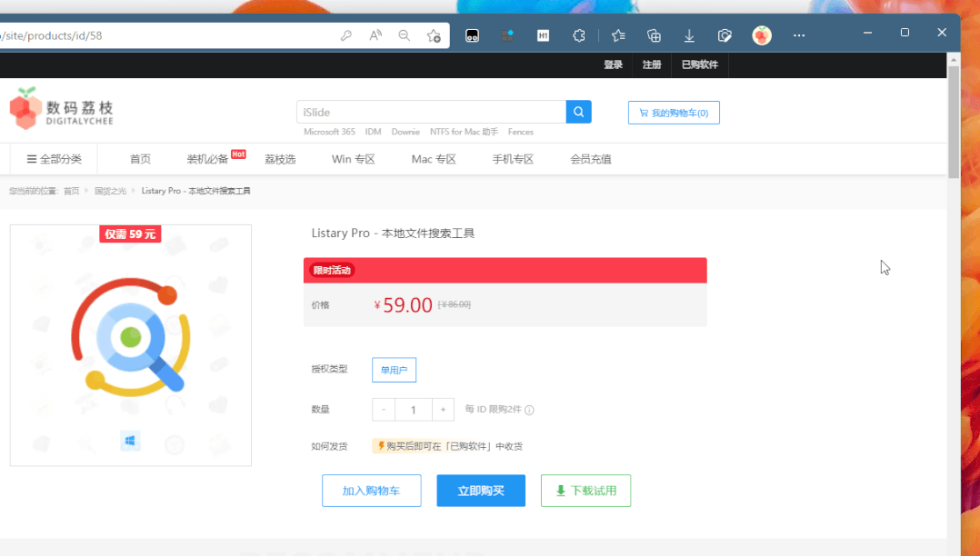Increase quantity with plus button
The height and width of the screenshot is (556, 980).
[443, 410]
